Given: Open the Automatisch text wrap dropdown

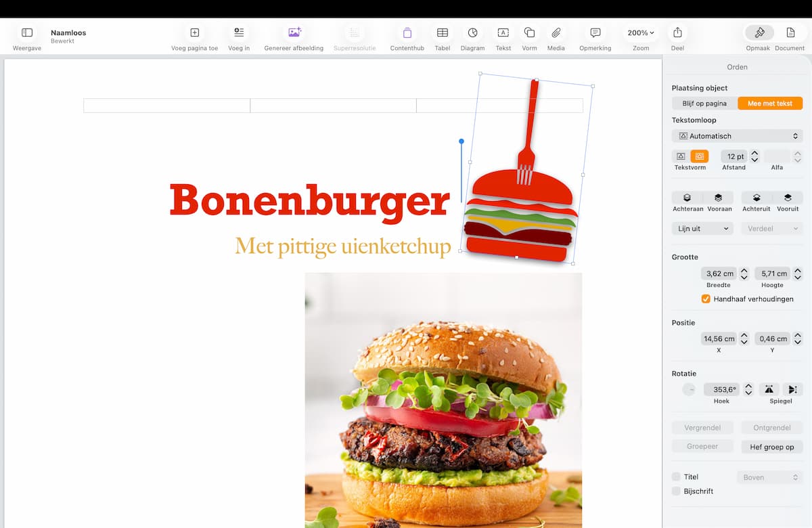Looking at the screenshot, I should (737, 136).
